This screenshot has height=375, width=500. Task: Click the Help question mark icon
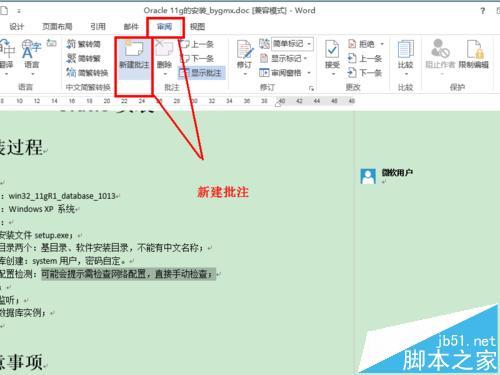click(x=483, y=11)
